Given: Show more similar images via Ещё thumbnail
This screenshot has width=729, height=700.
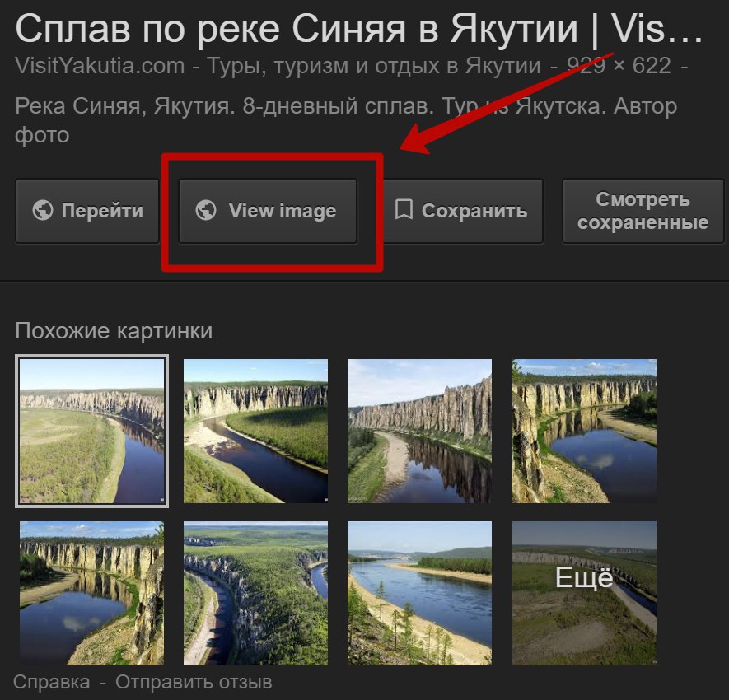Looking at the screenshot, I should point(584,593).
